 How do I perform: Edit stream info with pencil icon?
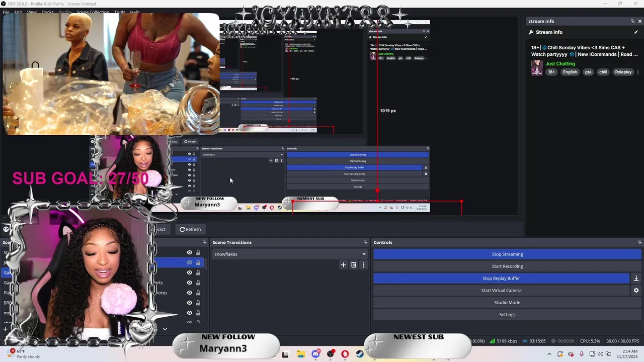pyautogui.click(x=636, y=32)
